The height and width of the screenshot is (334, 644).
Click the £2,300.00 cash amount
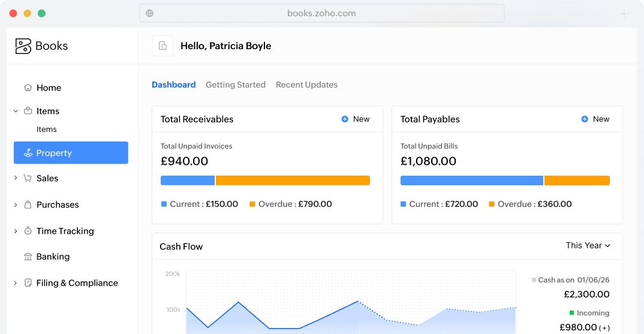tap(587, 294)
